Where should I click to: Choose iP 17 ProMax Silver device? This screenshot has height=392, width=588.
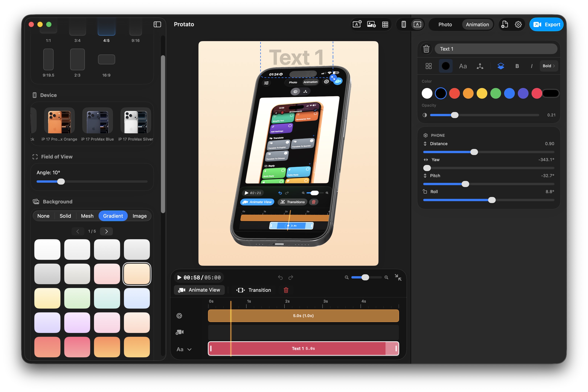point(136,124)
